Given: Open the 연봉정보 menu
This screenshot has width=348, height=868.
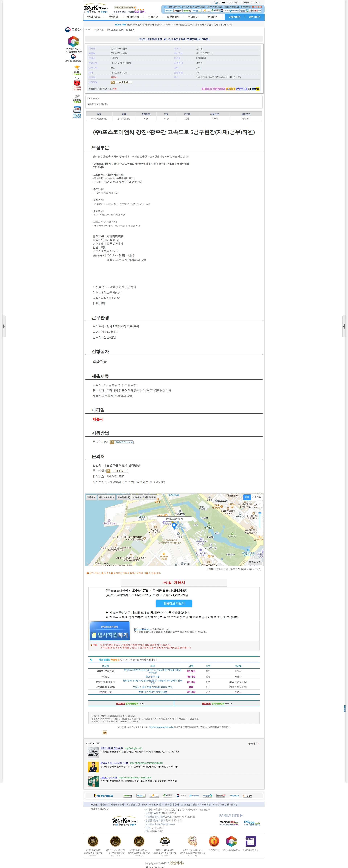Looking at the screenshot, I should tap(153, 17).
